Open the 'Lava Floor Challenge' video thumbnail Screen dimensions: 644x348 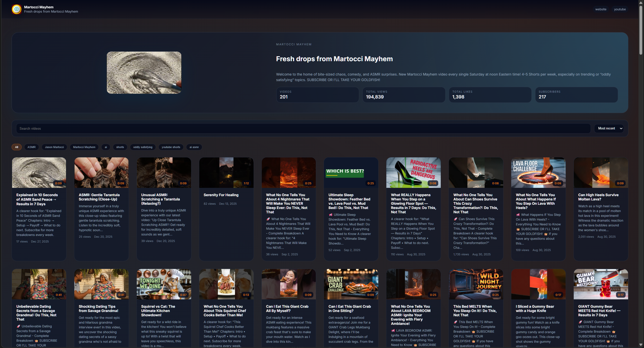click(x=538, y=172)
